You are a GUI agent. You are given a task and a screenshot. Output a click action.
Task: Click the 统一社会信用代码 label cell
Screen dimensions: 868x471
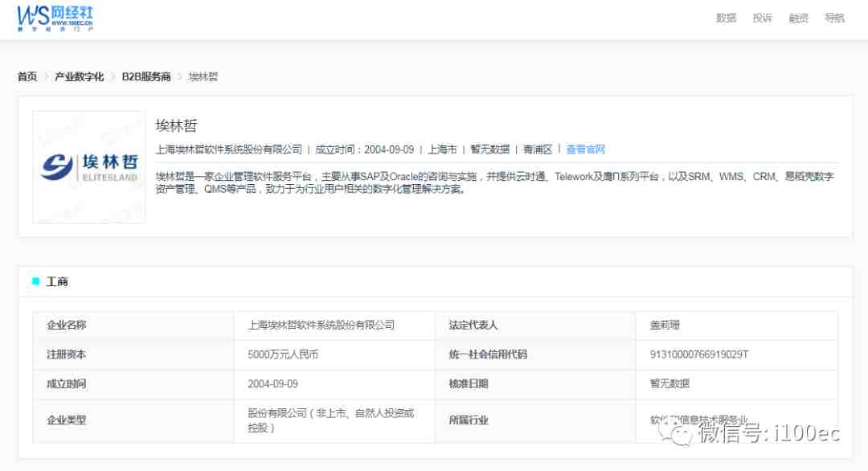tap(535, 354)
